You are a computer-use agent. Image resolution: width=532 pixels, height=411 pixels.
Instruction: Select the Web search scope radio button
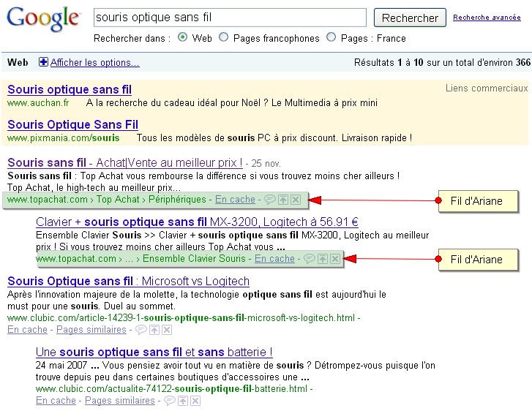point(182,37)
